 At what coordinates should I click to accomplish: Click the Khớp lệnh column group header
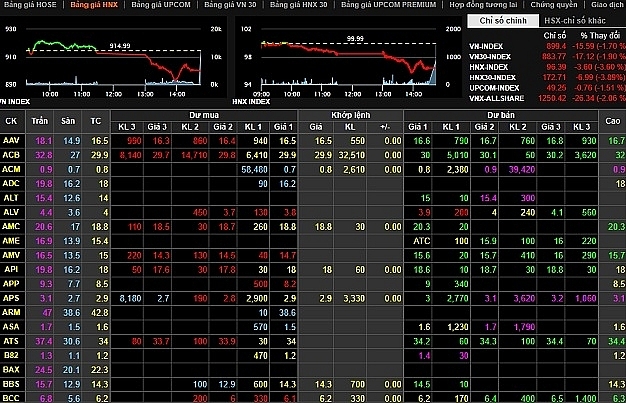351,115
